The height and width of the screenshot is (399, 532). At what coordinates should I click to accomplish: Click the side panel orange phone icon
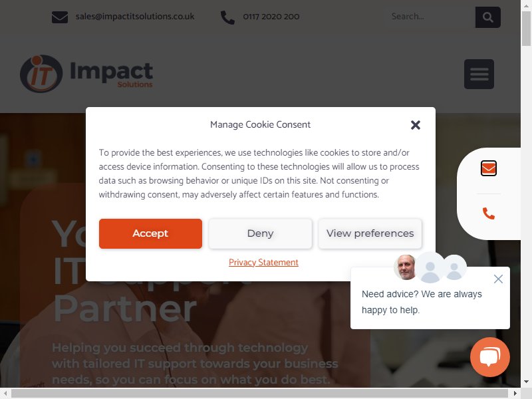pos(489,213)
